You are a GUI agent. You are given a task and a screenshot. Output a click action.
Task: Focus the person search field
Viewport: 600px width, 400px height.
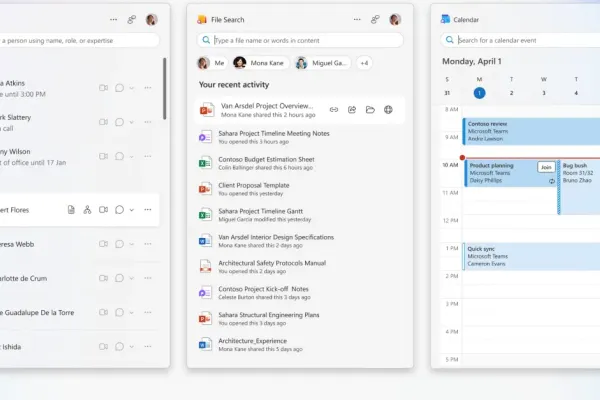(x=78, y=40)
